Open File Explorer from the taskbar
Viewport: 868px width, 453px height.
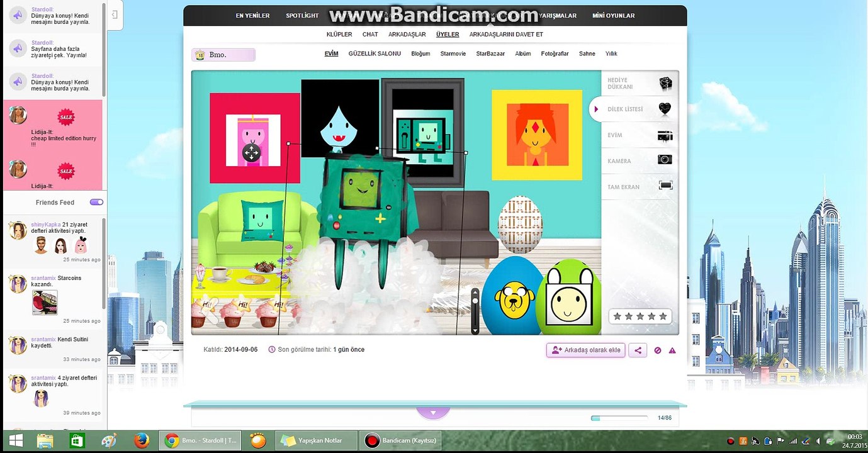(45, 440)
